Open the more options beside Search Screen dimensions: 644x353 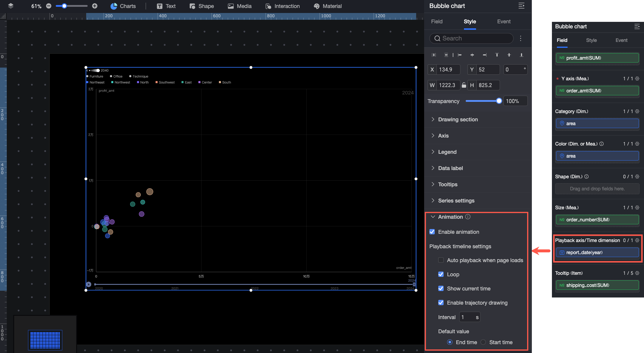point(521,38)
